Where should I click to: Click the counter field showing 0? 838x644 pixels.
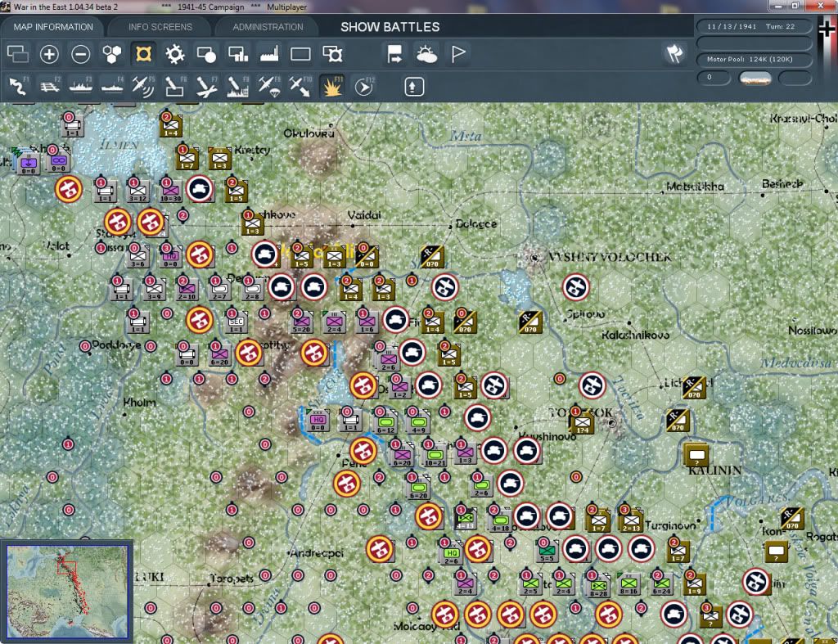714,78
